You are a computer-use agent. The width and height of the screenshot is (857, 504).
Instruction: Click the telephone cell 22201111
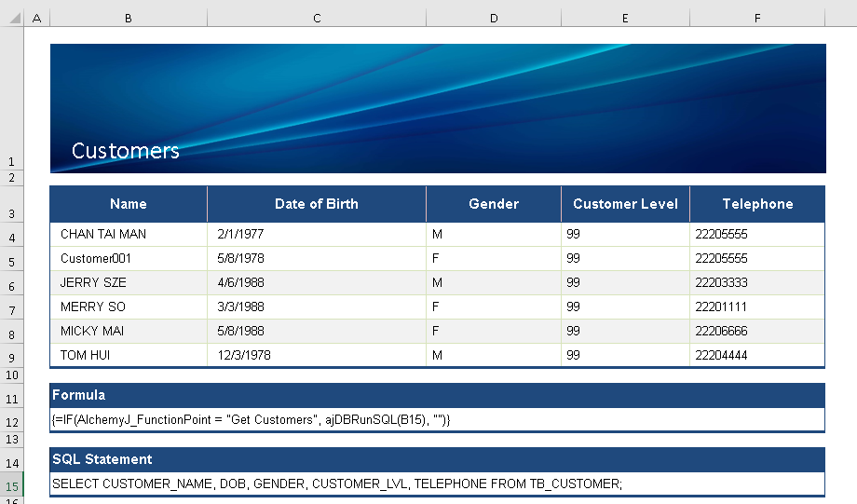(757, 307)
